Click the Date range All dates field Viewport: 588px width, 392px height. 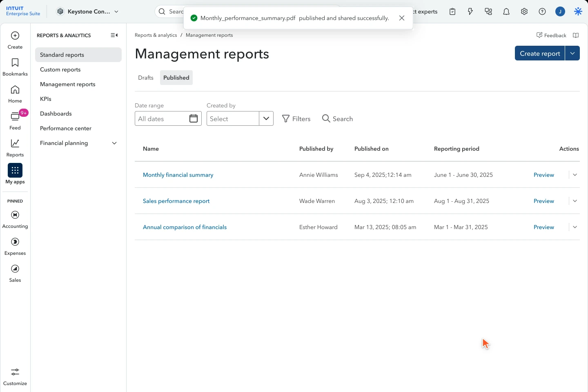tap(168, 118)
